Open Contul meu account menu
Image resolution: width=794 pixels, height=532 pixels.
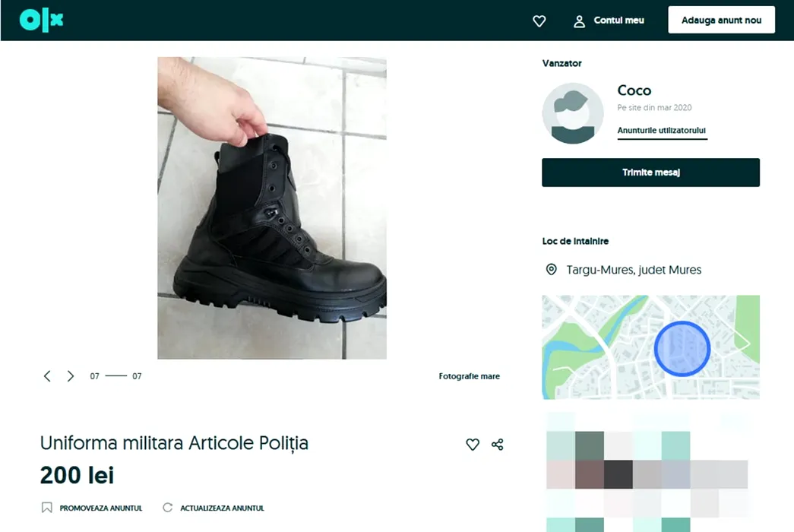pyautogui.click(x=618, y=21)
